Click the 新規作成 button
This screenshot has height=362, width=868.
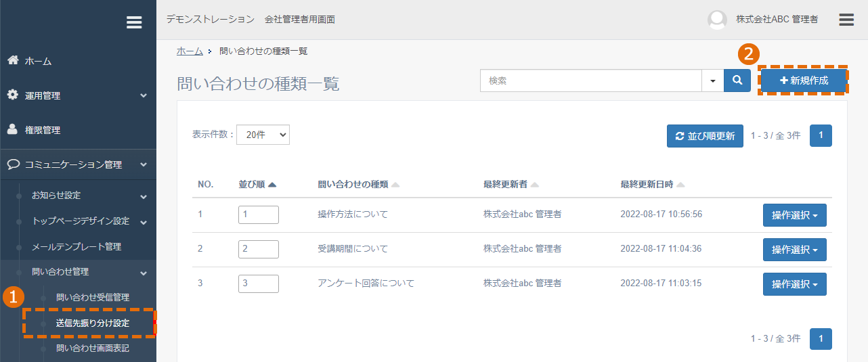tap(804, 81)
